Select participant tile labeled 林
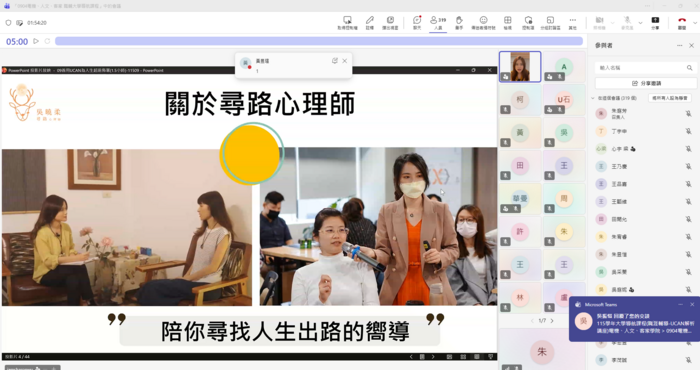The width and height of the screenshot is (700, 370). [x=520, y=298]
